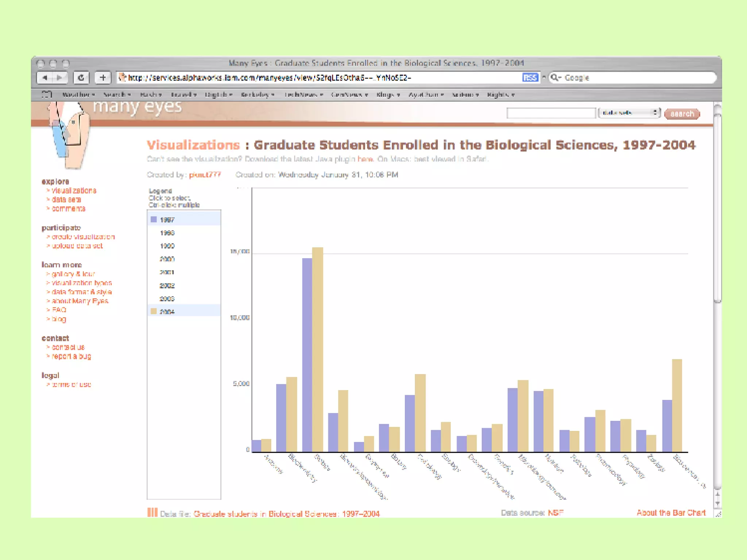The width and height of the screenshot is (747, 560).
Task: Toggle the 2004 series in legend
Action: pyautogui.click(x=167, y=312)
